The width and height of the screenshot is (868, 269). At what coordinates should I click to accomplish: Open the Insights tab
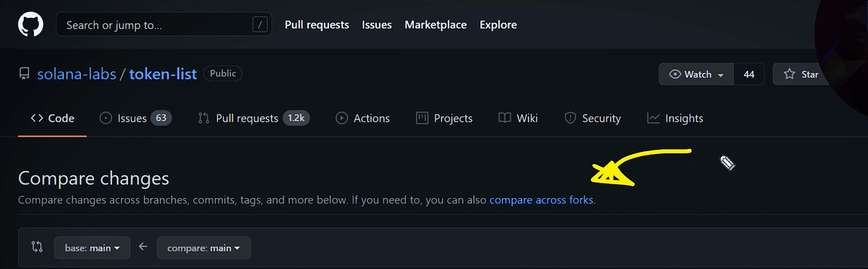tap(675, 118)
